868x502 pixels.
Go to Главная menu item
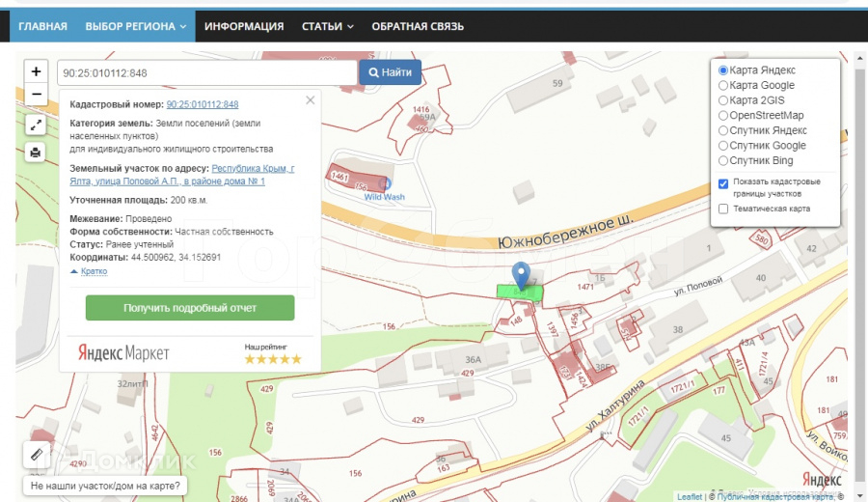pos(42,26)
